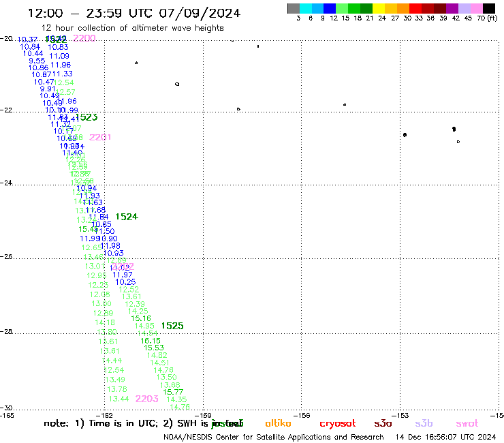Click the wave height value 14.44
Image resolution: width=504 pixels, height=443 pixels.
tap(112, 361)
